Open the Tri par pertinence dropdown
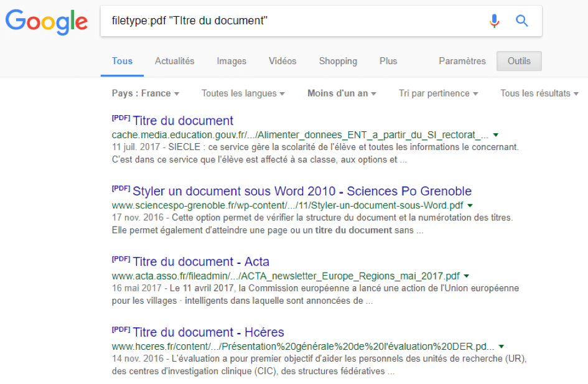The width and height of the screenshot is (588, 384). tap(438, 93)
